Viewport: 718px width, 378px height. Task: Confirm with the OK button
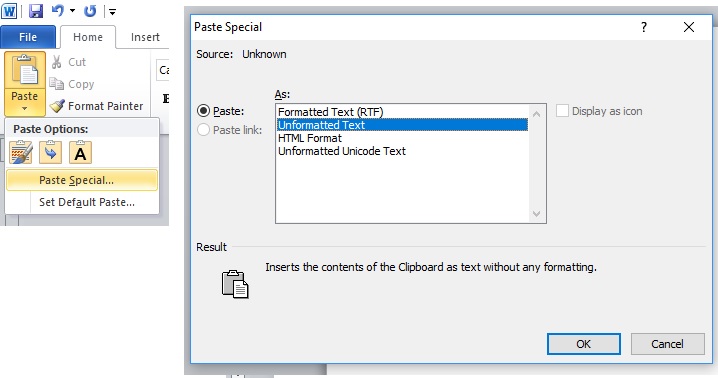click(x=584, y=344)
